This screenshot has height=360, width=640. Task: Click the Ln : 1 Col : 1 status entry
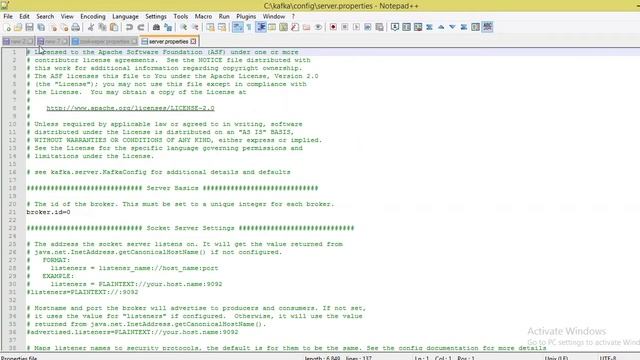(433, 358)
